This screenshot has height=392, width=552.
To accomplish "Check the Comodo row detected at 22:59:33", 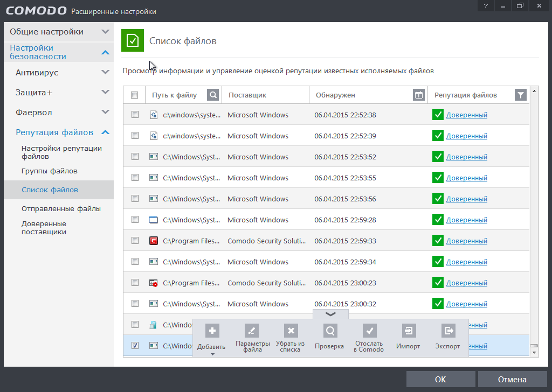I will [135, 241].
